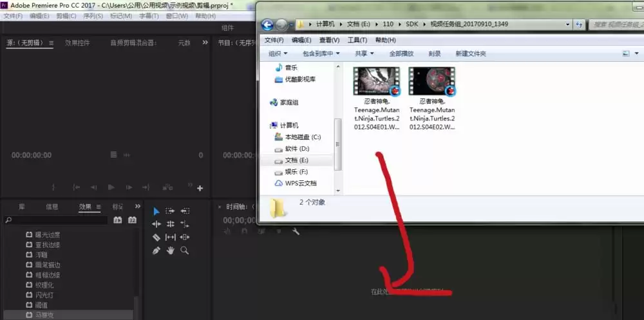The height and width of the screenshot is (320, 644).
Task: Select the Slip tool
Action: (171, 237)
